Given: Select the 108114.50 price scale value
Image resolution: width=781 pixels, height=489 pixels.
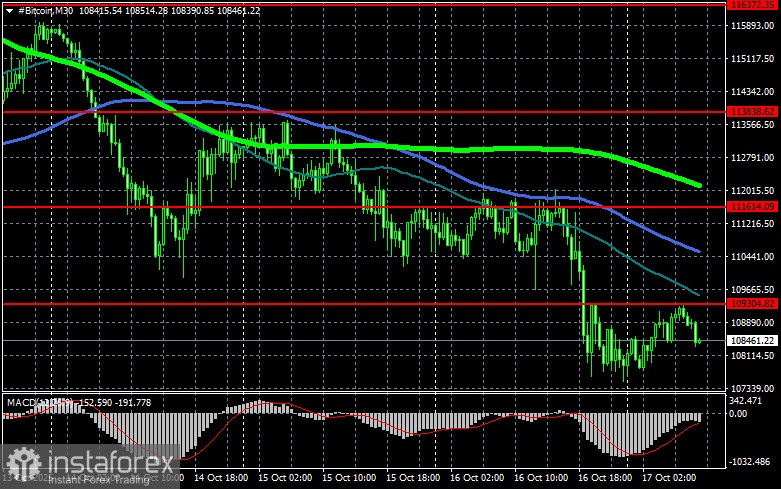Looking at the screenshot, I should [x=752, y=356].
